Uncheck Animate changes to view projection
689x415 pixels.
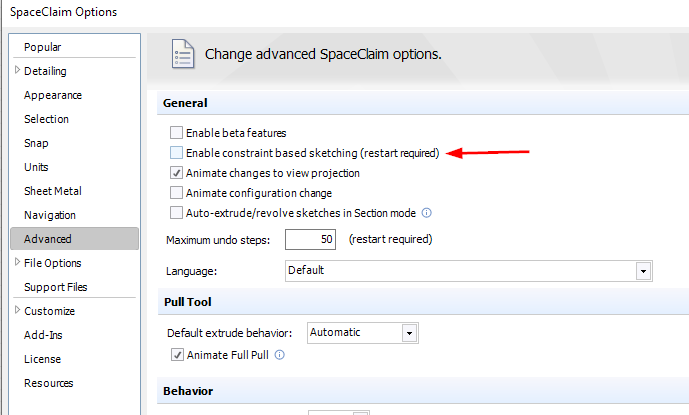pos(176,173)
